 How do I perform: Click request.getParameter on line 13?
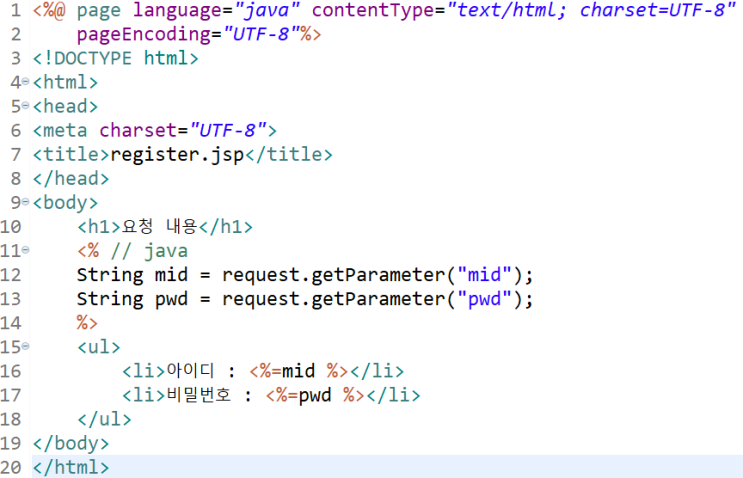pos(334,299)
